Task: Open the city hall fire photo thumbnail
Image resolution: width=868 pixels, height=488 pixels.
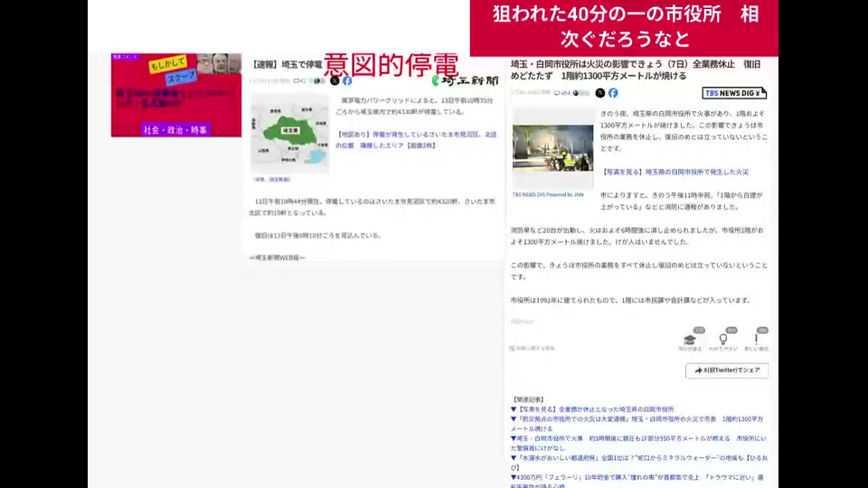Action: point(552,148)
